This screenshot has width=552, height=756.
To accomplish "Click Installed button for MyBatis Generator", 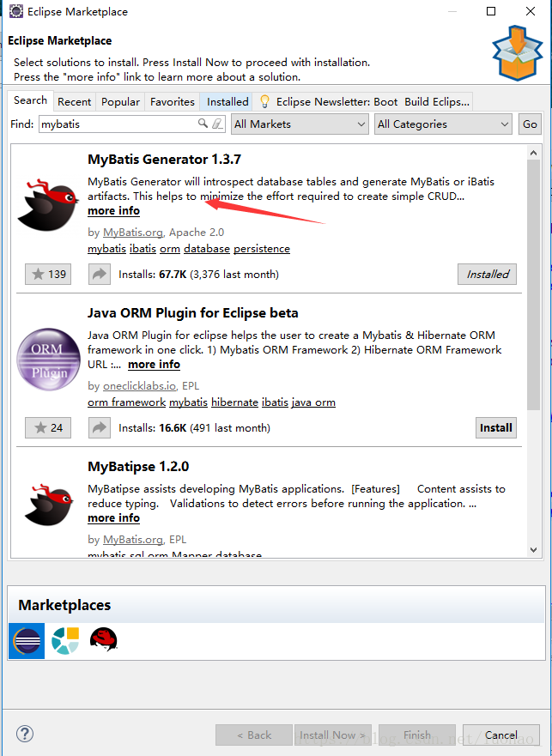I will pos(488,275).
